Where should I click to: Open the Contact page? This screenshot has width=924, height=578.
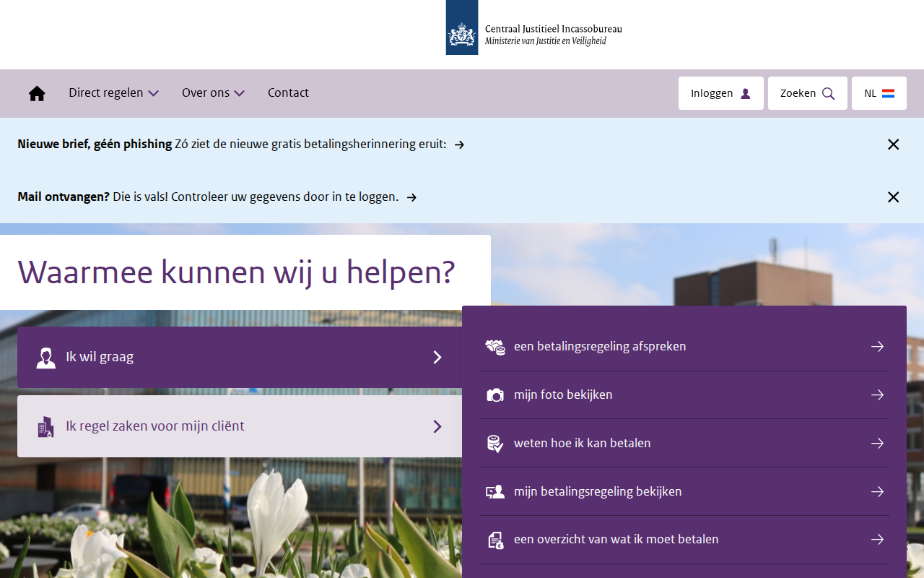click(288, 92)
